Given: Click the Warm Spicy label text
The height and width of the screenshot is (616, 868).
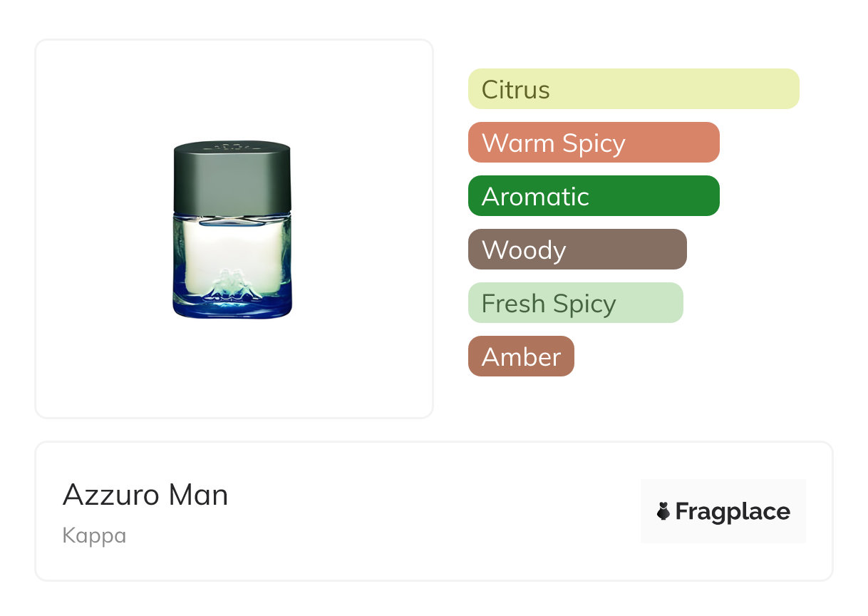Looking at the screenshot, I should tap(554, 143).
